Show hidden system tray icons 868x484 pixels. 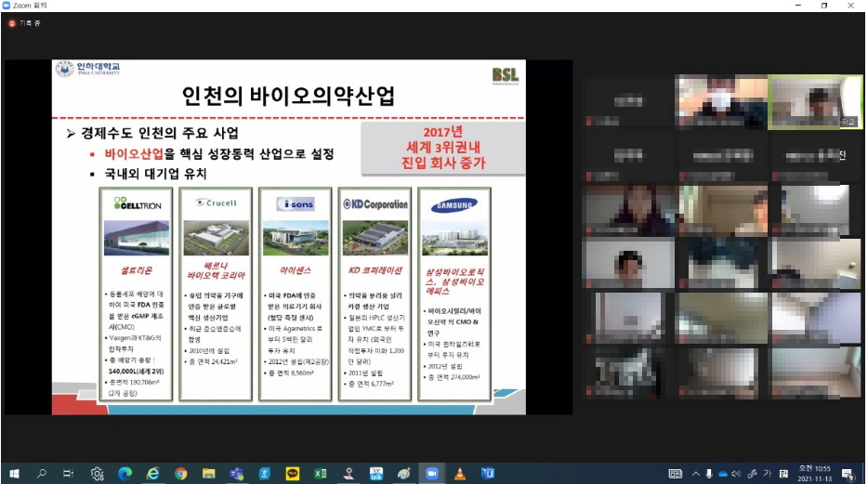[696, 474]
